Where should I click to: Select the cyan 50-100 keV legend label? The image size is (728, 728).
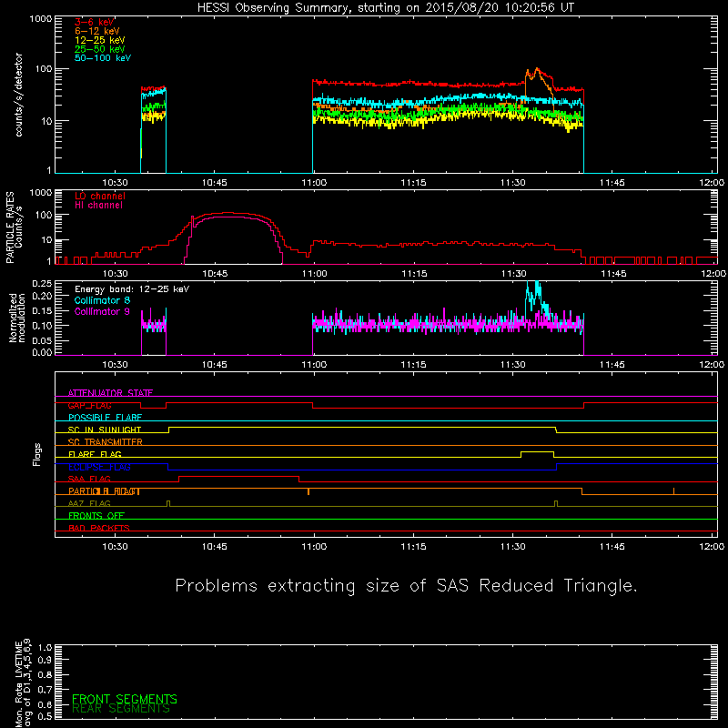click(x=103, y=58)
